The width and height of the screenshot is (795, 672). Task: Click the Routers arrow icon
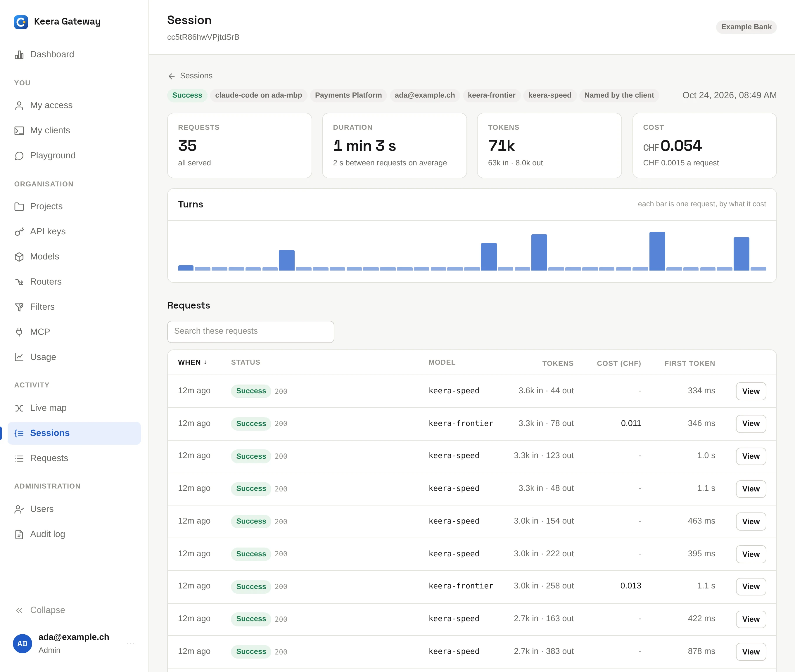click(19, 282)
